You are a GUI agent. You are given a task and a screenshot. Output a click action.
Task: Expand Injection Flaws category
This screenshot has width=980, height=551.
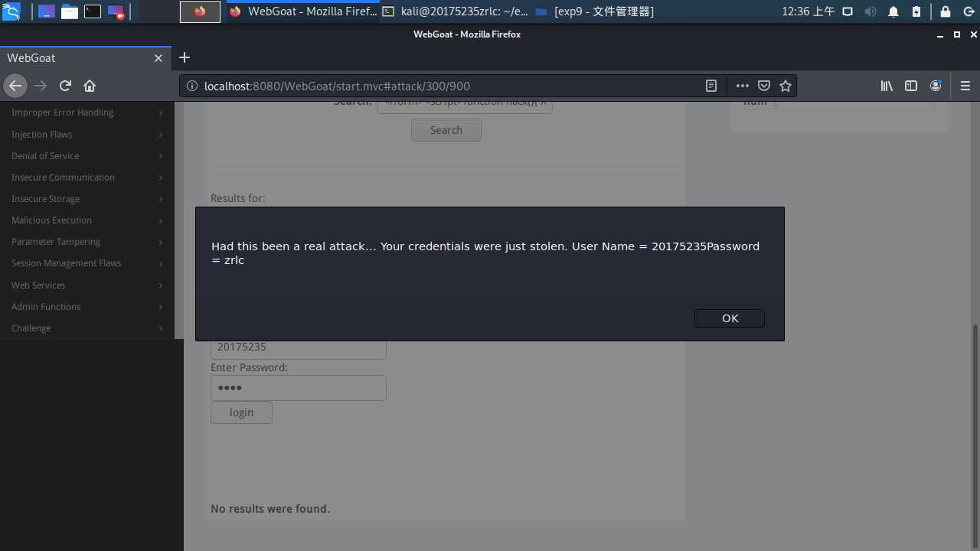[x=87, y=134]
